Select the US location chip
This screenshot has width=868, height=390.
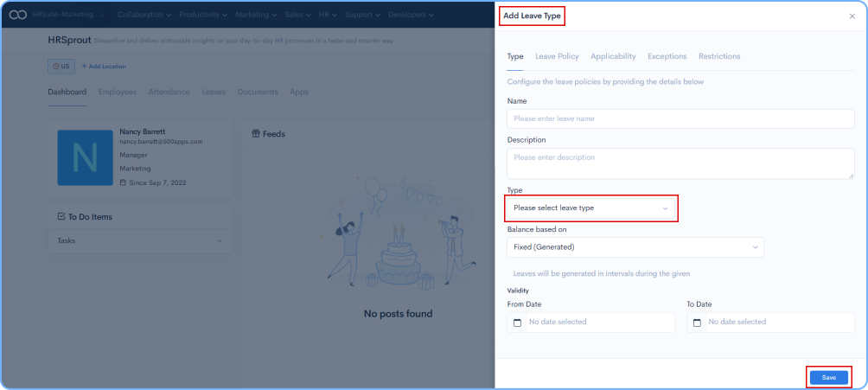pyautogui.click(x=61, y=67)
